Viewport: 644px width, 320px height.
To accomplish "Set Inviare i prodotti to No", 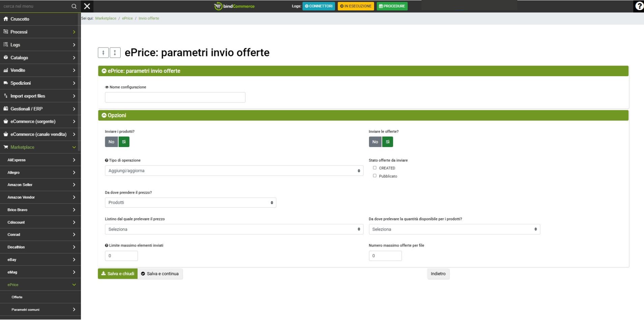I will (x=111, y=142).
